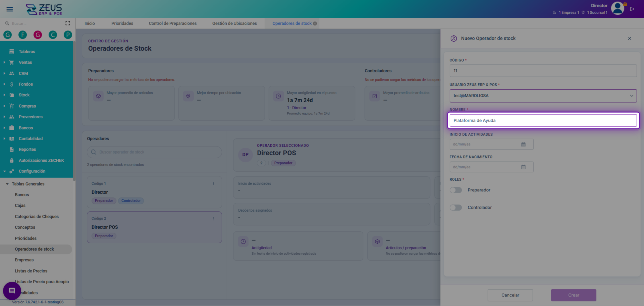
Task: Click the Nombre input field
Action: click(543, 120)
